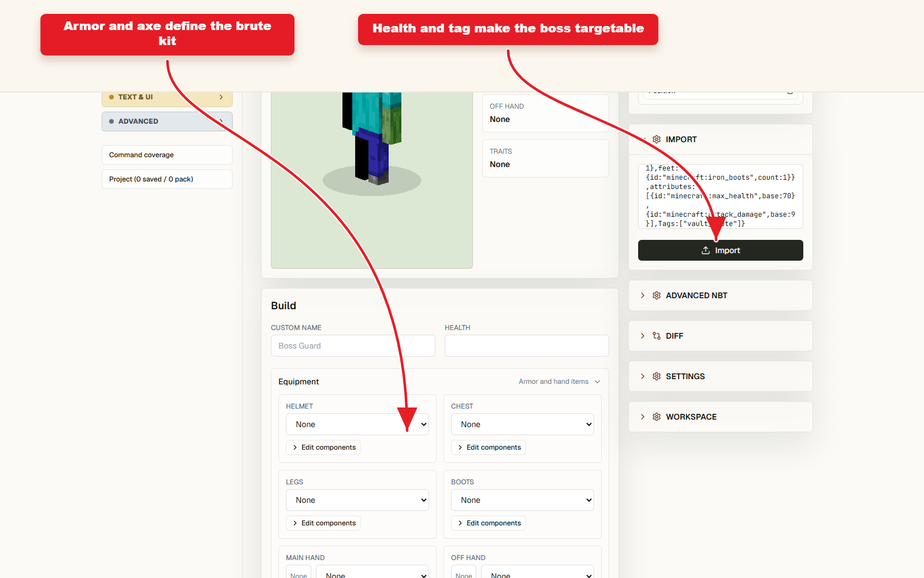Expand Edit components under CHEST
This screenshot has height=578, width=924.
[x=489, y=447]
